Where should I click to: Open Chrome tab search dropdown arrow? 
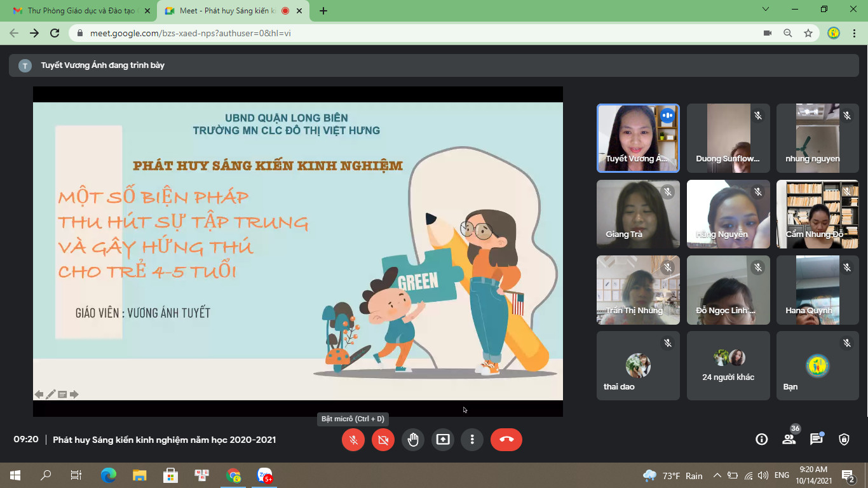(766, 10)
